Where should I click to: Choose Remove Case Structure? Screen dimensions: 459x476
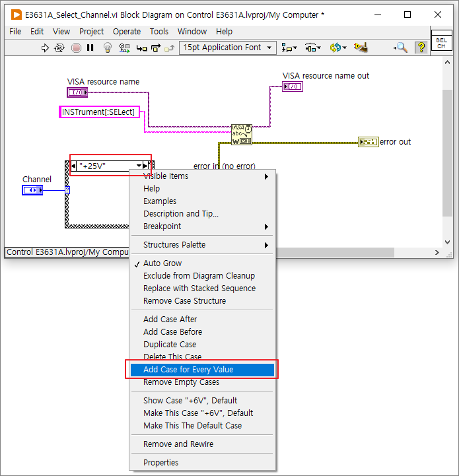[x=203, y=301]
